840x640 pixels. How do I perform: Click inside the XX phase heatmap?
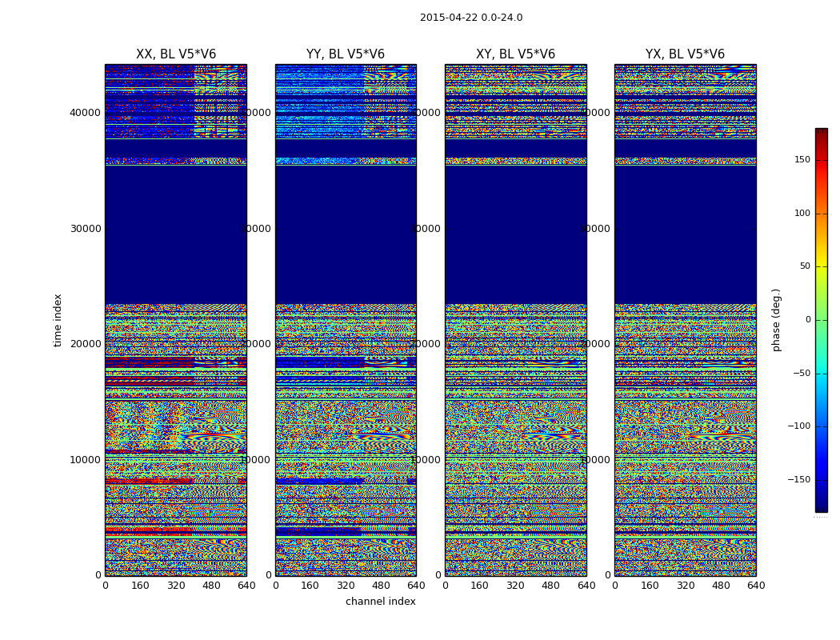176,320
